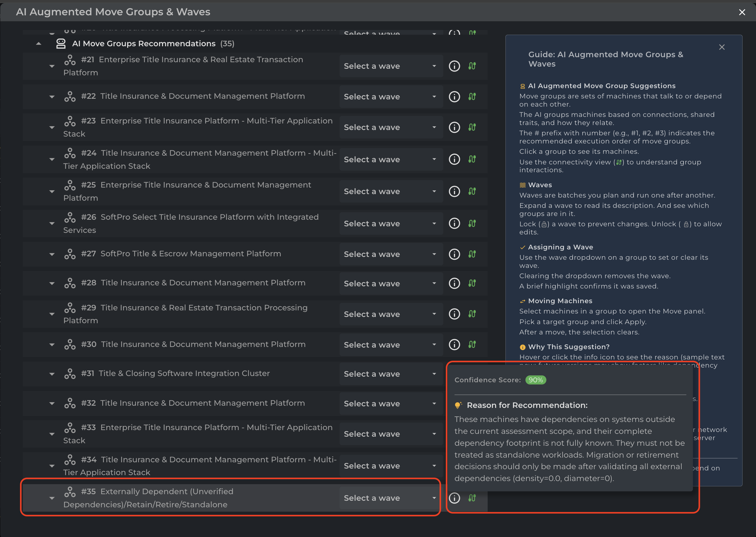Image resolution: width=756 pixels, height=537 pixels.
Task: Expand group #35 Externally Dependent
Action: pos(52,498)
